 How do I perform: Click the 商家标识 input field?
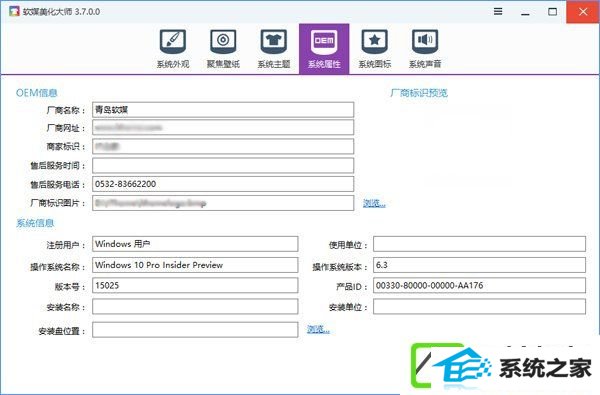[x=223, y=146]
